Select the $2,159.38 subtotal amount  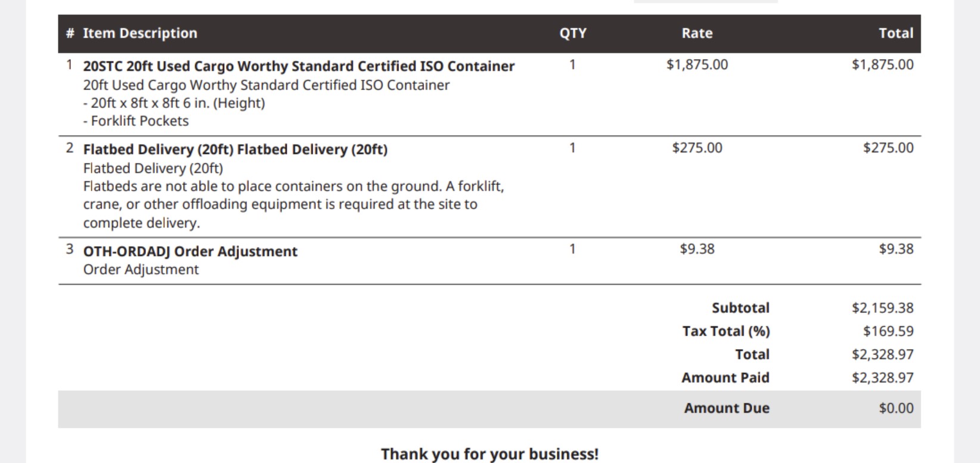pyautogui.click(x=882, y=308)
